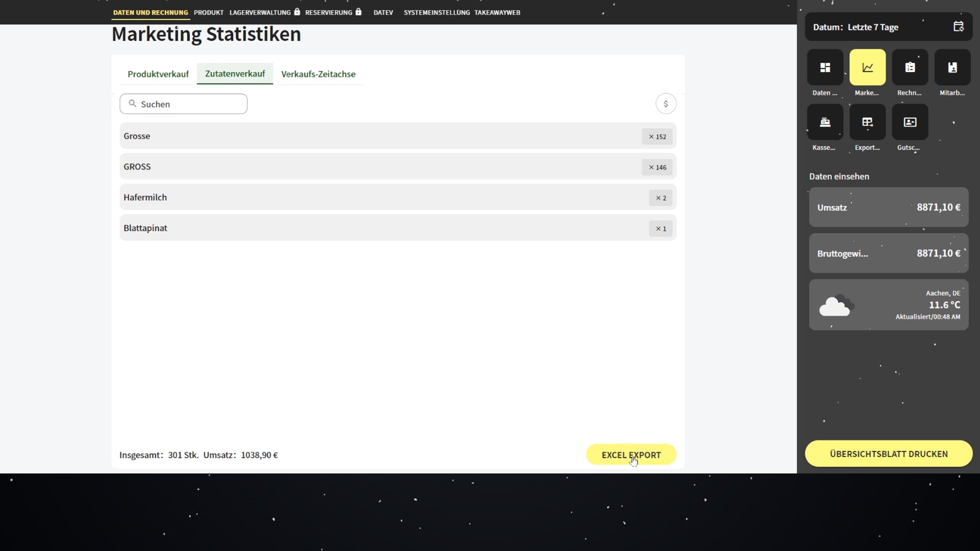
Task: Switch to the Verkaufs-Zeitachse tab
Action: coord(318,74)
